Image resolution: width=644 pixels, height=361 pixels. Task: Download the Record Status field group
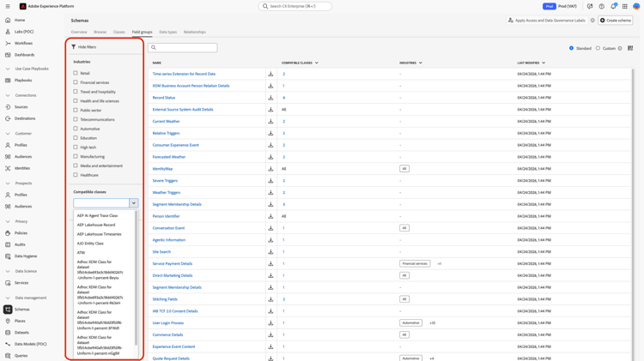click(270, 98)
